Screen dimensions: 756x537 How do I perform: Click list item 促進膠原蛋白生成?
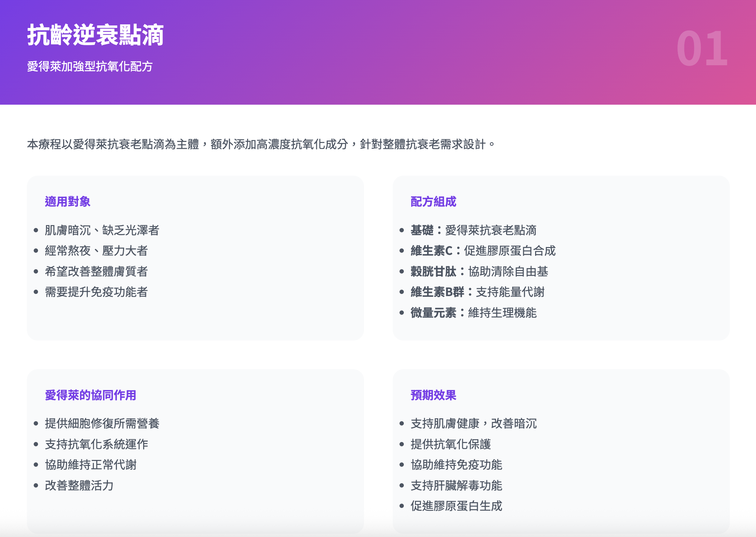(x=456, y=506)
